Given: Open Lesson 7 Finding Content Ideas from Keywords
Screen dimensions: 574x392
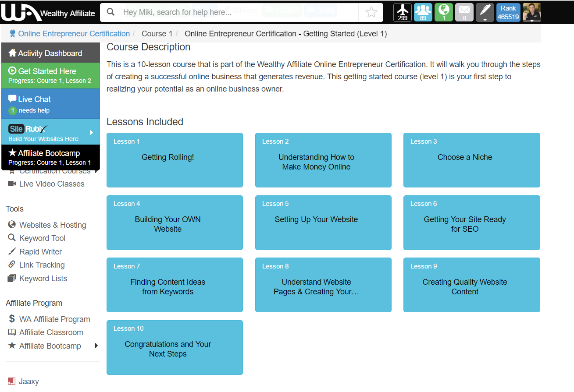Looking at the screenshot, I should pos(175,285).
